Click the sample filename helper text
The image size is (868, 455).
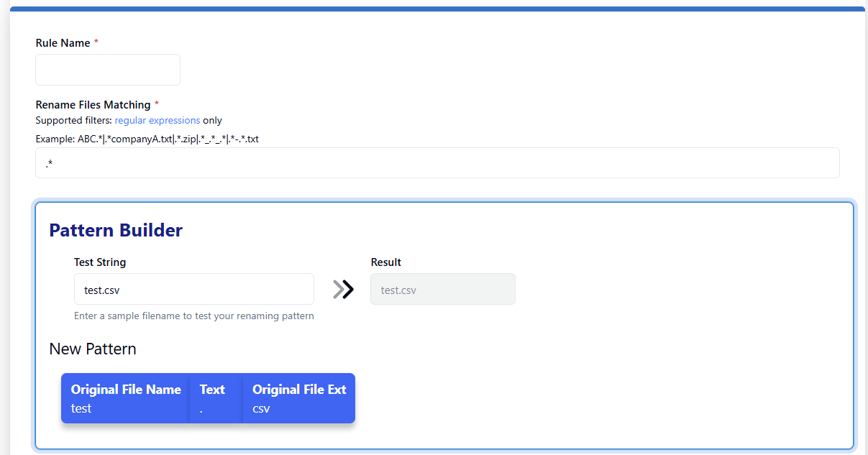(x=194, y=316)
